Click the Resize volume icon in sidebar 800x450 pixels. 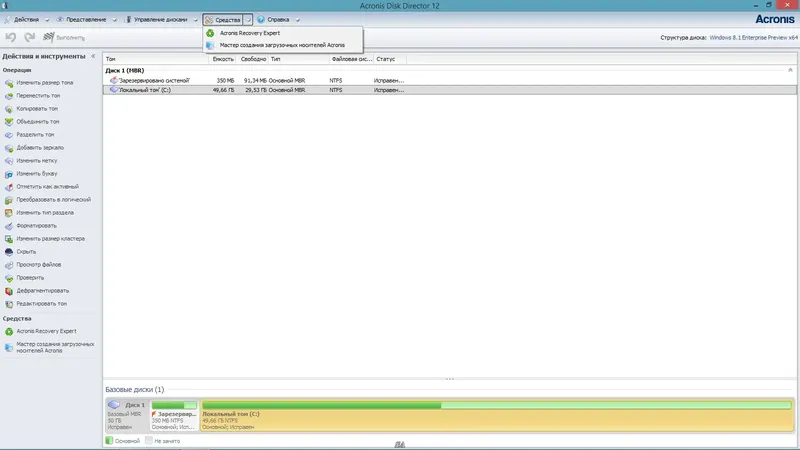click(x=9, y=83)
